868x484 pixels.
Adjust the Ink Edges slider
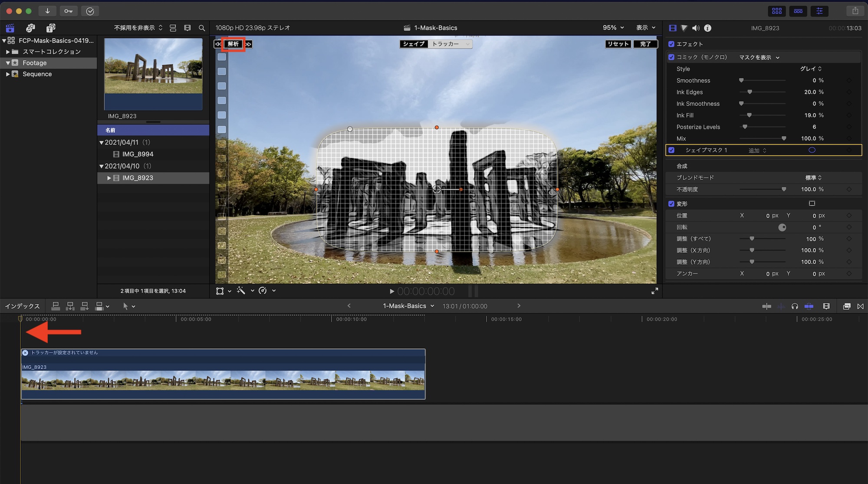750,92
